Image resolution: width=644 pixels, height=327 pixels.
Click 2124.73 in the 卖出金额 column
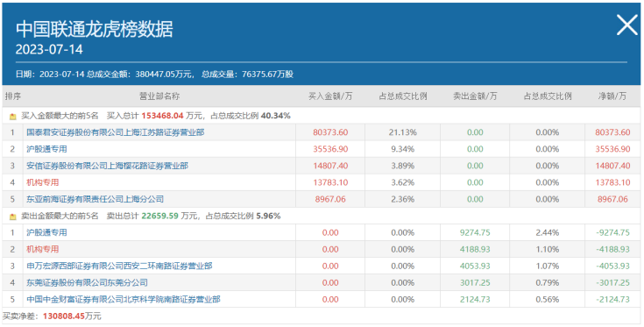point(475,300)
